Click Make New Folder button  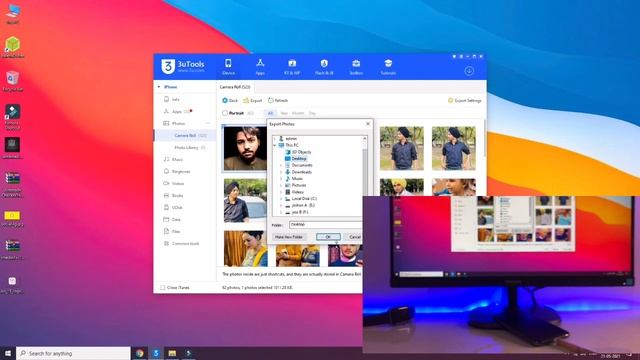[289, 237]
